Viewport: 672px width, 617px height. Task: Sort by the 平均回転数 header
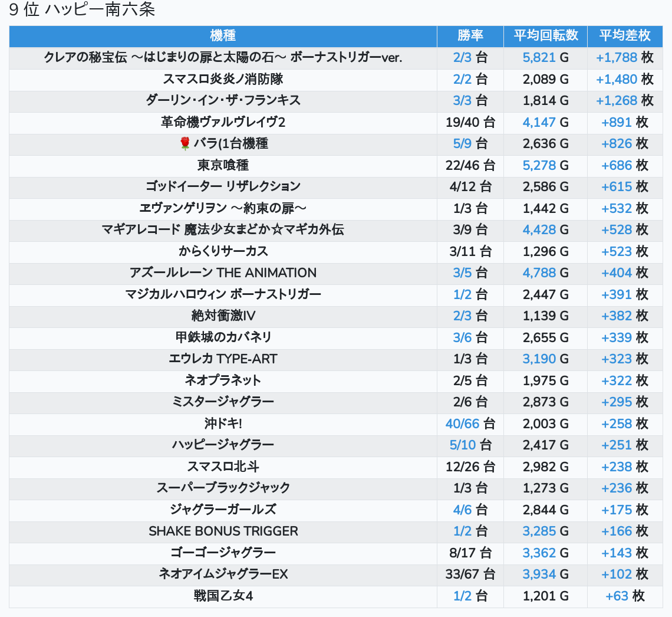click(545, 35)
